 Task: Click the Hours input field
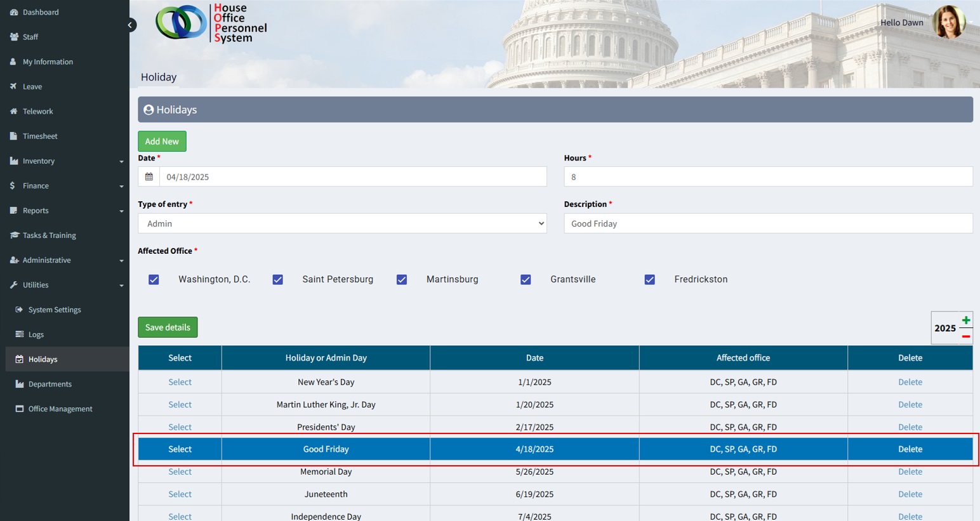(768, 177)
